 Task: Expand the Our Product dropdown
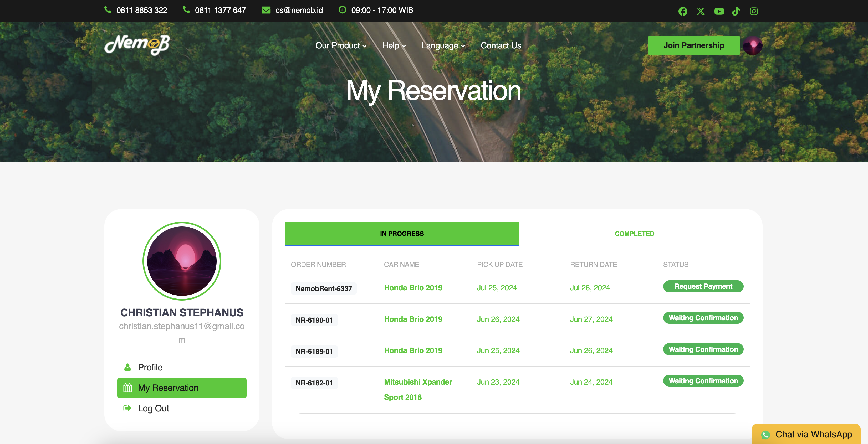341,45
